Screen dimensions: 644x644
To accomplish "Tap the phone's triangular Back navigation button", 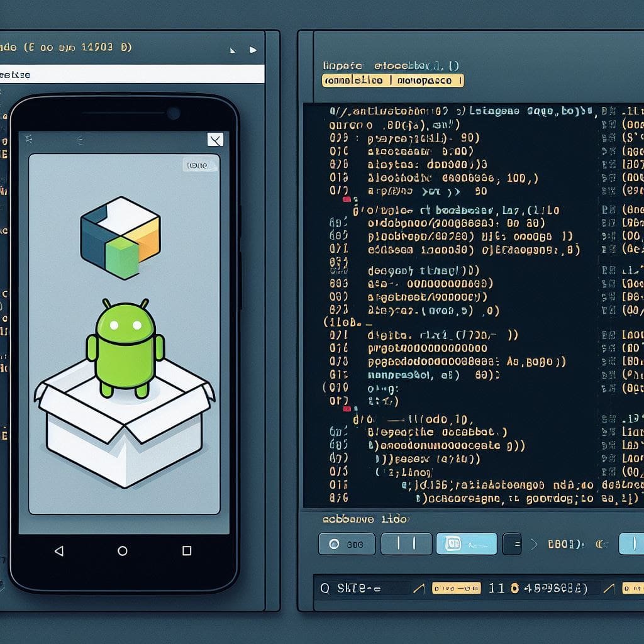I will (59, 551).
